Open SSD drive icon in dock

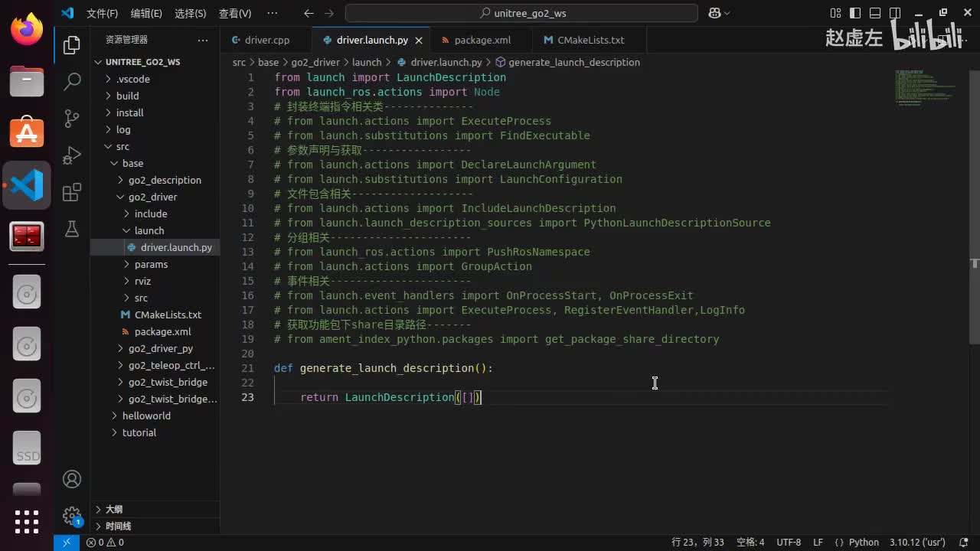pos(27,450)
